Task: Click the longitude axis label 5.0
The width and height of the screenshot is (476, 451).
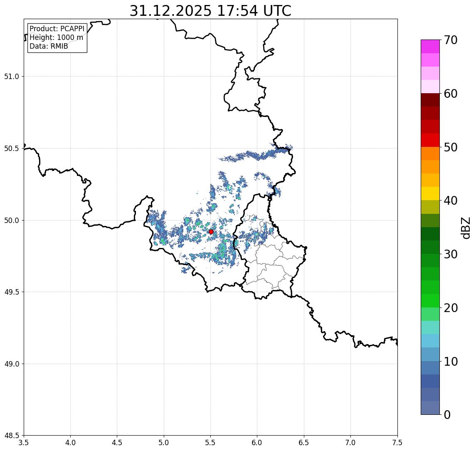Action: 164,443
